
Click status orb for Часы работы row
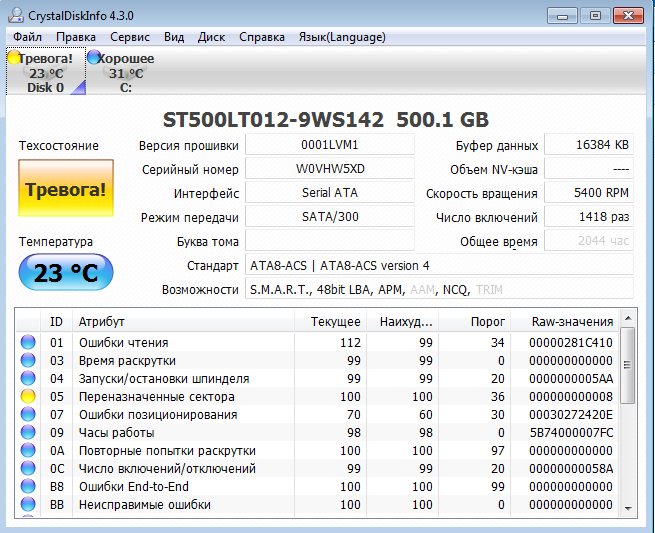click(x=28, y=432)
